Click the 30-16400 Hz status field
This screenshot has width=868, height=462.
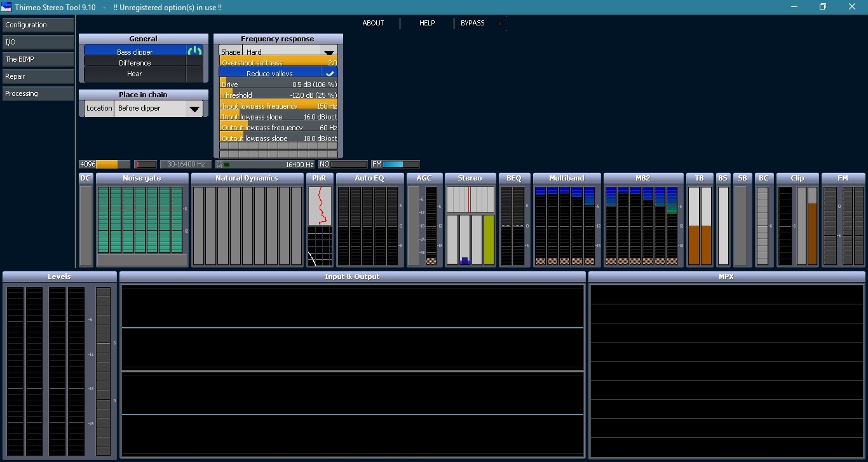tap(186, 164)
